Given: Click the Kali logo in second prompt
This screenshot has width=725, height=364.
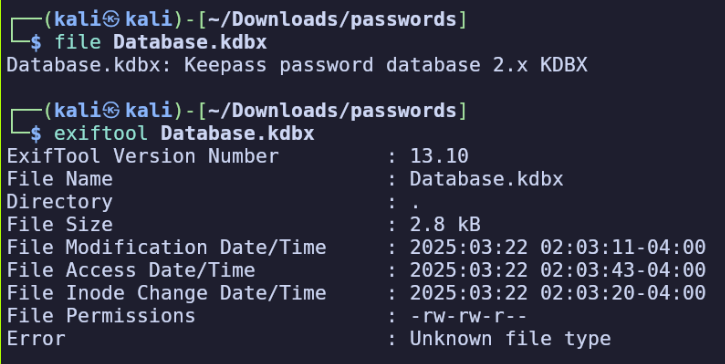Looking at the screenshot, I should 111,111.
